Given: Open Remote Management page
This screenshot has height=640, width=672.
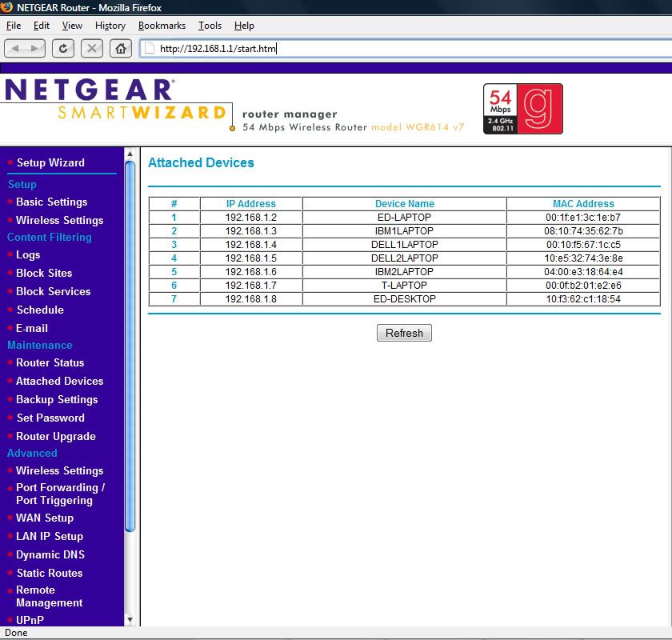Looking at the screenshot, I should (x=50, y=596).
